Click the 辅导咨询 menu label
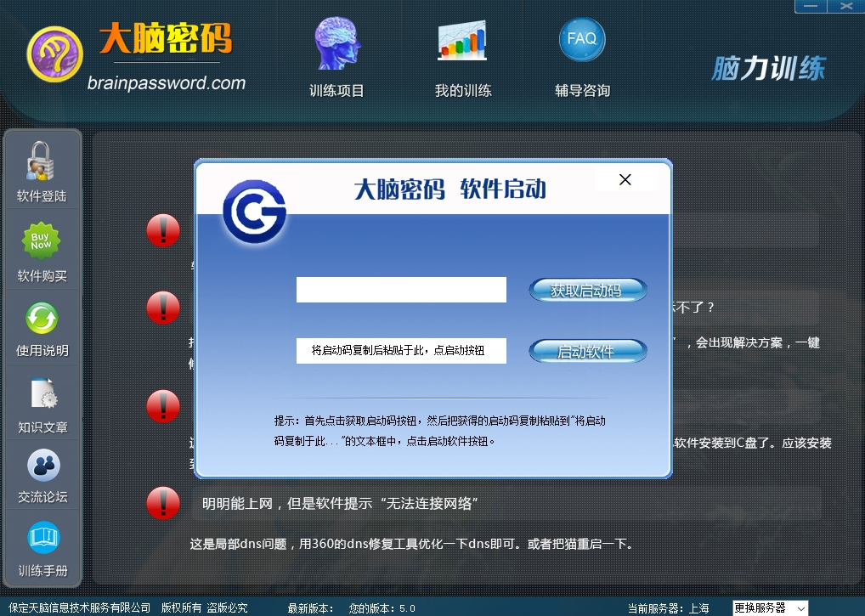Screen dimensions: 865x616 click(583, 90)
